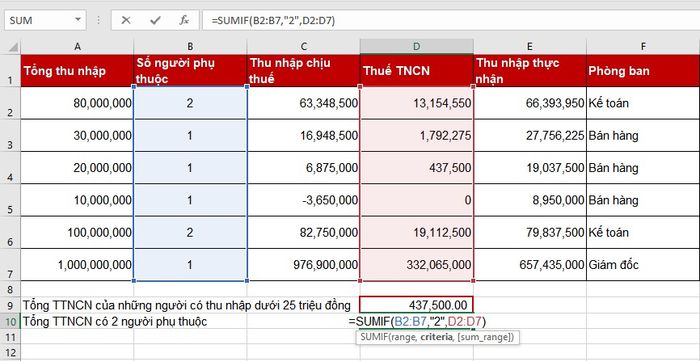Click 'range' in the SUMIF tooltip
The height and width of the screenshot is (361, 700).
coord(404,337)
